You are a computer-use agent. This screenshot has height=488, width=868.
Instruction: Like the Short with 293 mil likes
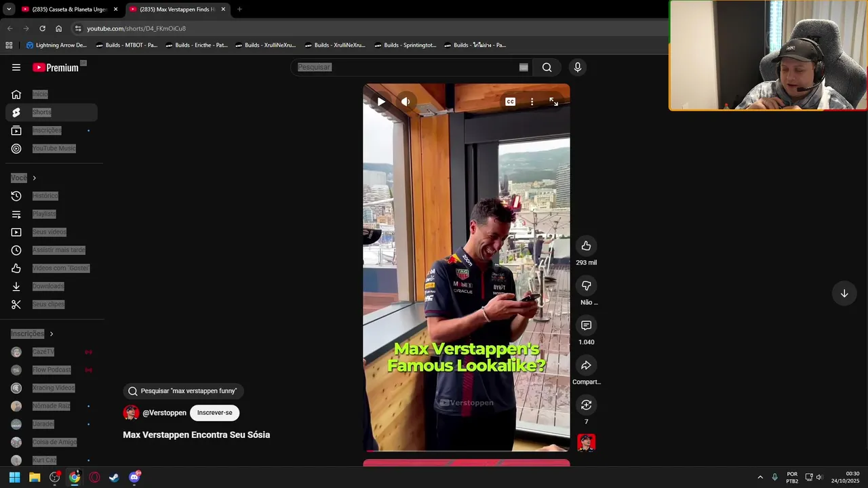(587, 246)
